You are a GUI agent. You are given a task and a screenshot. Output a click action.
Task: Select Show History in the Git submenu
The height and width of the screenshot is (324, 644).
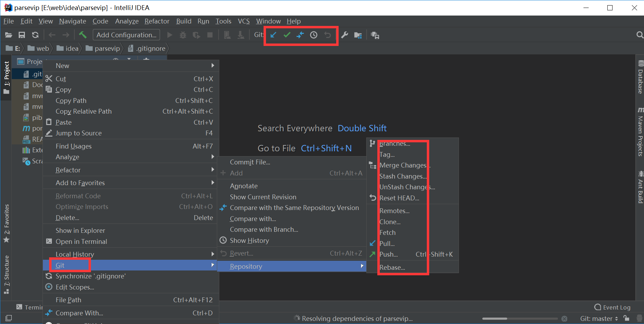pyautogui.click(x=292, y=240)
